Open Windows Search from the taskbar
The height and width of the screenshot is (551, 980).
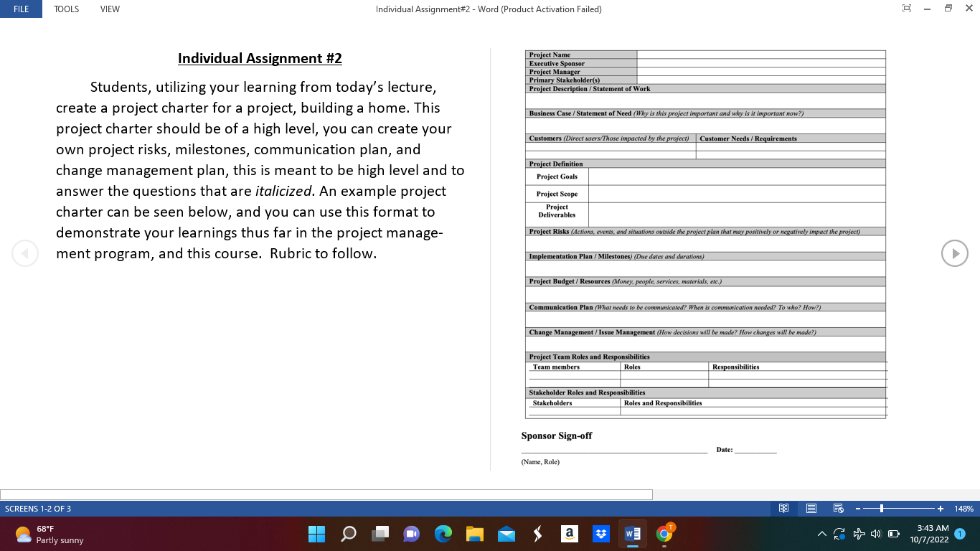(x=348, y=534)
